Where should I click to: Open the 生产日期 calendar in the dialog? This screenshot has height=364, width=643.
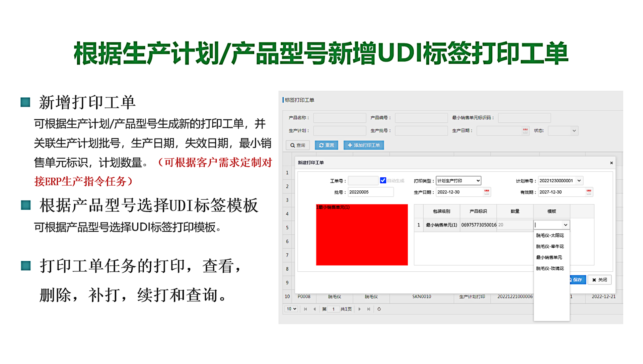487,192
